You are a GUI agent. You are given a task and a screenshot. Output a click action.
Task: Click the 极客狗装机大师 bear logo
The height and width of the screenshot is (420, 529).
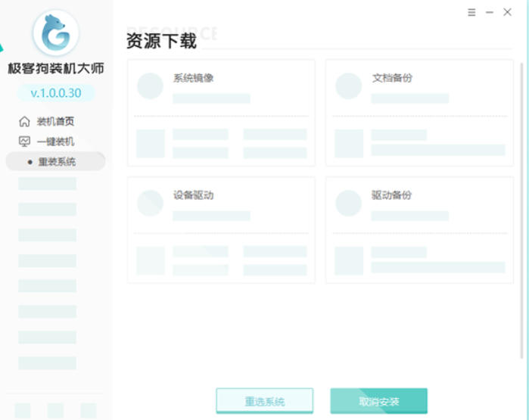click(56, 33)
